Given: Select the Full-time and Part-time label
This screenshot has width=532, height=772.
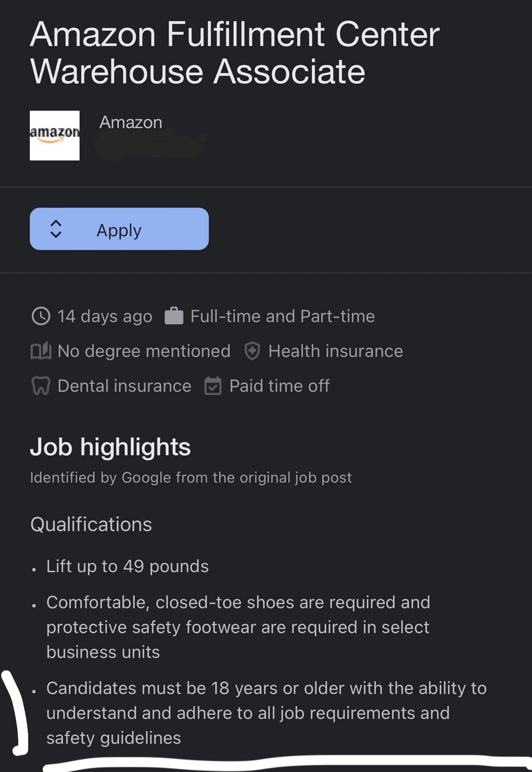Looking at the screenshot, I should 283,316.
